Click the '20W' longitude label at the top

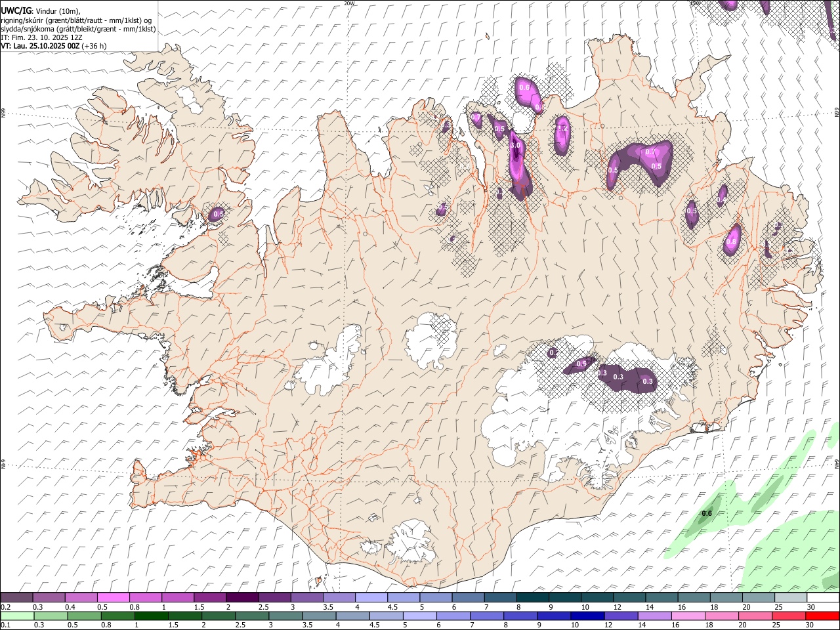349,3
